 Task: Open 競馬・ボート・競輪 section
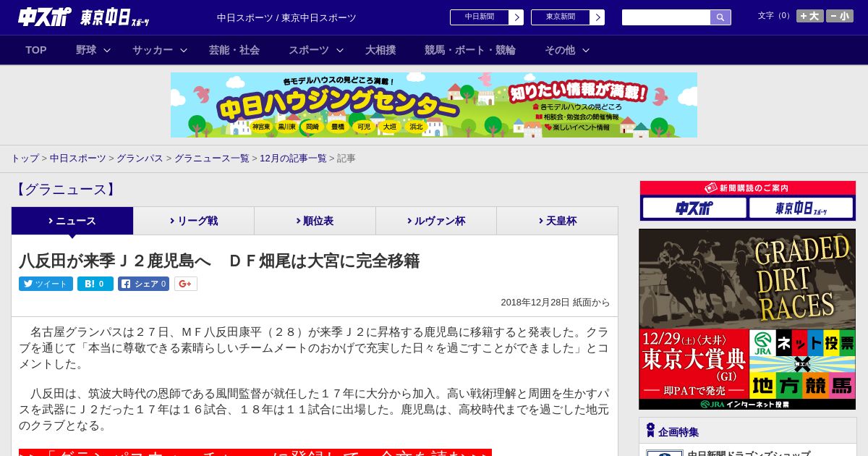point(470,50)
